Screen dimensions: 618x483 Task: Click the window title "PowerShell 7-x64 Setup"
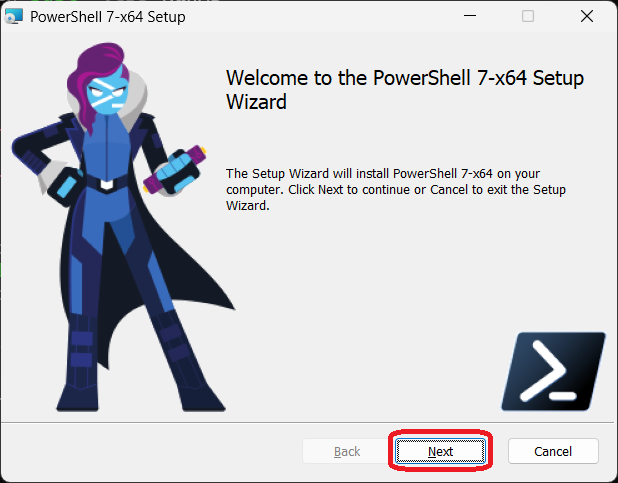point(108,17)
